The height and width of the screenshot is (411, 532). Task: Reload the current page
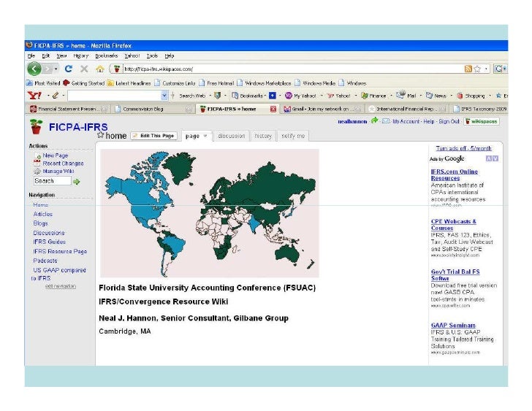coord(69,69)
